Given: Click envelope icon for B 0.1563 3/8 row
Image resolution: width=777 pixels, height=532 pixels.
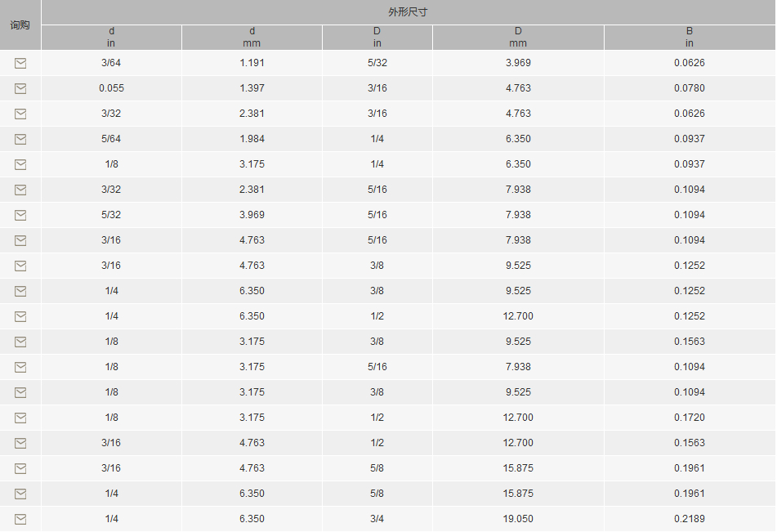Looking at the screenshot, I should pos(20,342).
